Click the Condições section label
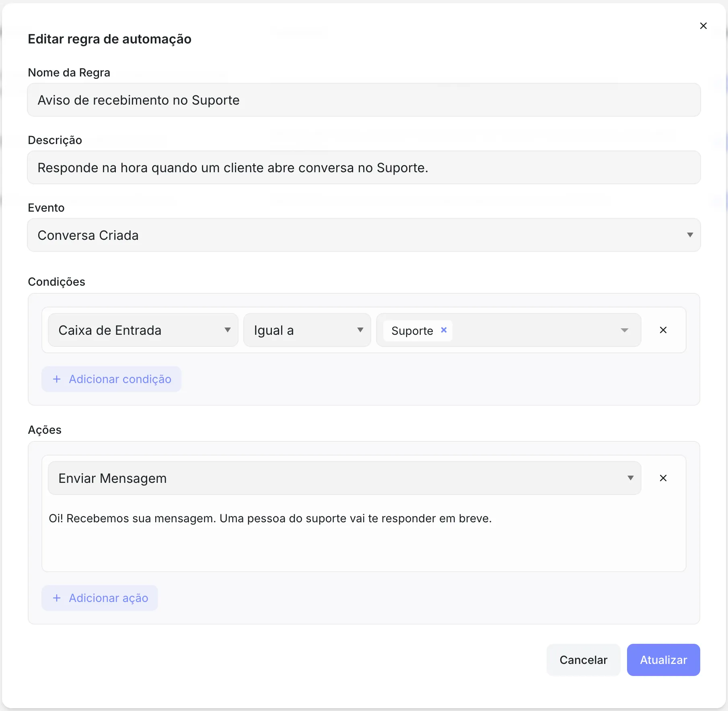Screen dimensions: 728x711 click(x=56, y=282)
